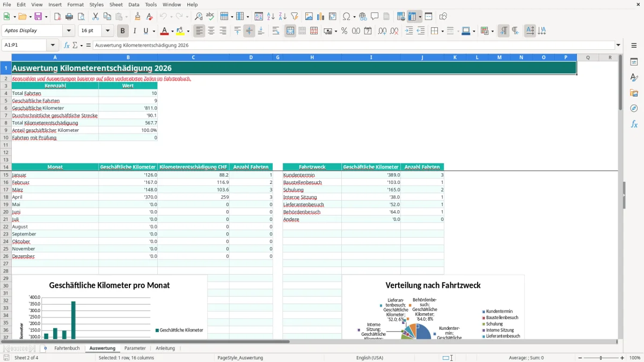Image resolution: width=644 pixels, height=362 pixels.
Task: Toggle center vertically alignment
Action: [249, 31]
